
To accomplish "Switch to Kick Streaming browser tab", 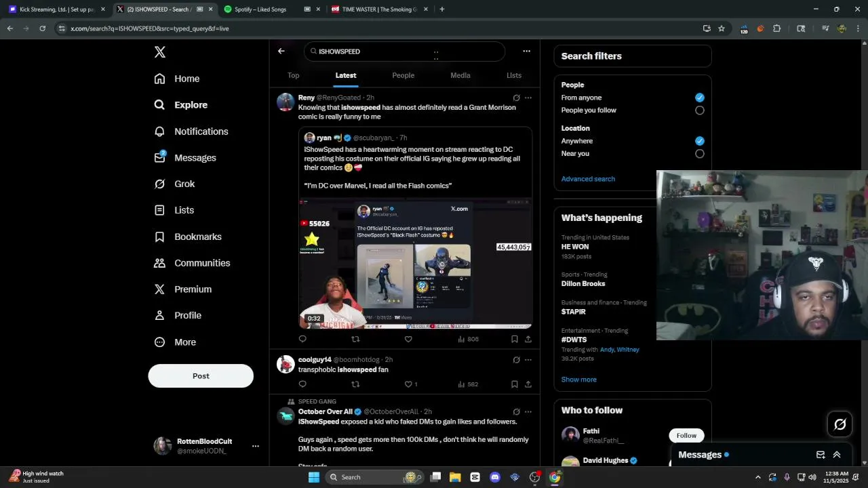I will click(x=56, y=9).
